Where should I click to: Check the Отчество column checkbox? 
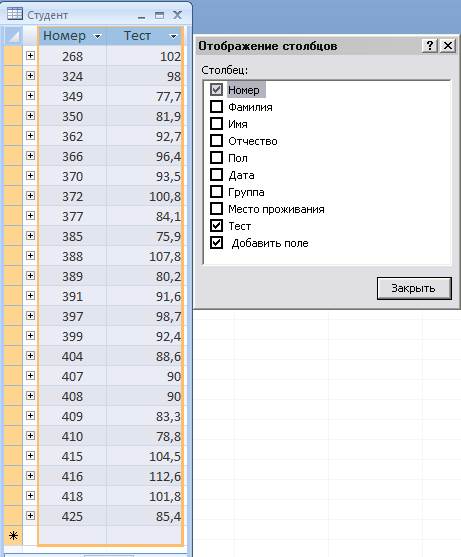(x=216, y=141)
